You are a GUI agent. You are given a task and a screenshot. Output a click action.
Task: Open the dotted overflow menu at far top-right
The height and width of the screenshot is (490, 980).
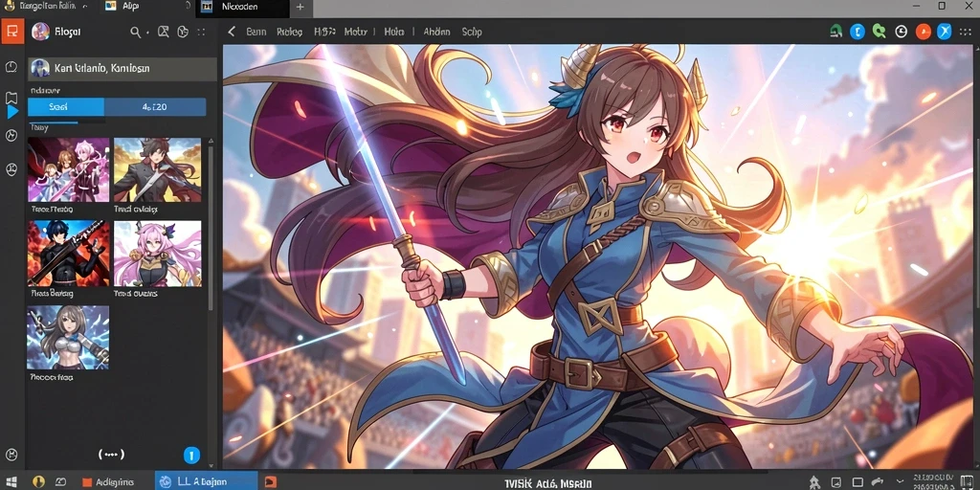pyautogui.click(x=967, y=32)
